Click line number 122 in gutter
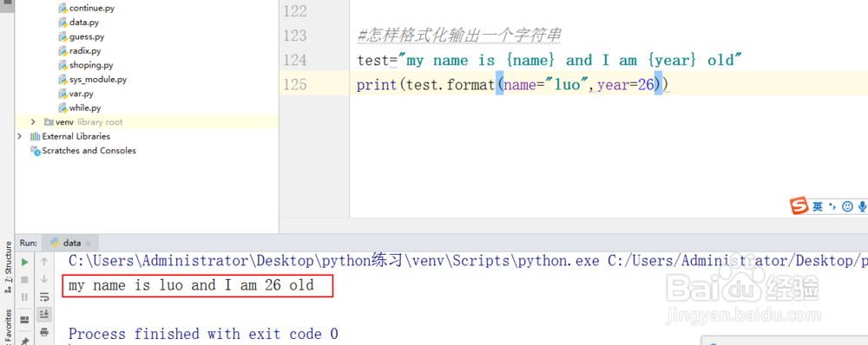Viewport: 868px width, 345px height. 294,11
